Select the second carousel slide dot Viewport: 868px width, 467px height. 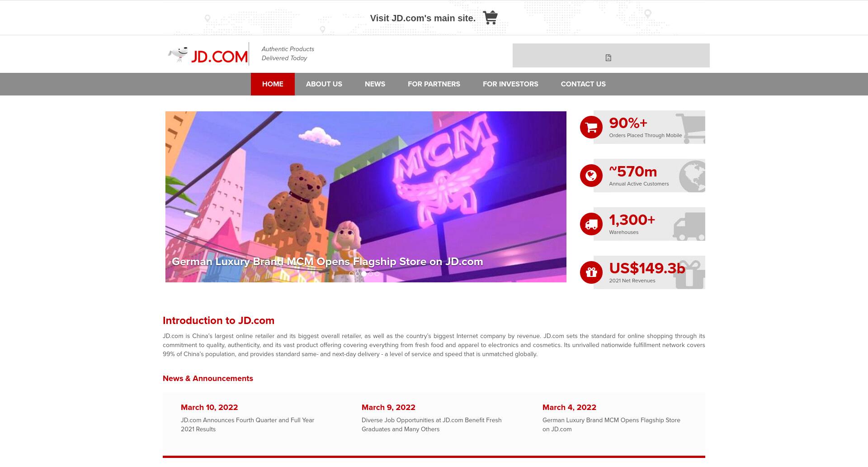(358, 274)
